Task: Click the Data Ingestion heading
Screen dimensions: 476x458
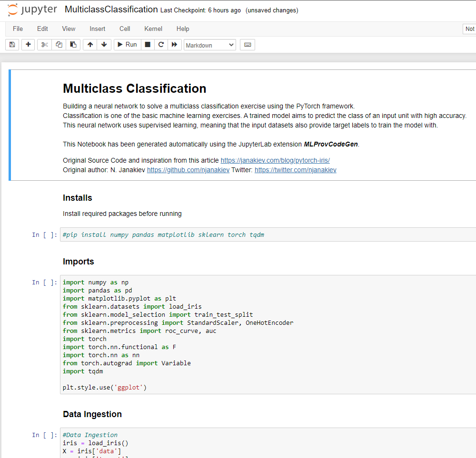Action: pos(92,414)
